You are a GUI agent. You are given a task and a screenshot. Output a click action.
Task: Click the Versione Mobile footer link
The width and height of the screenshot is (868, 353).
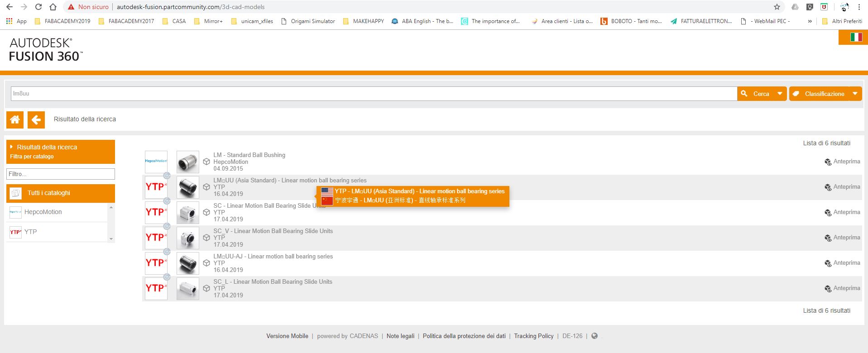pos(287,336)
